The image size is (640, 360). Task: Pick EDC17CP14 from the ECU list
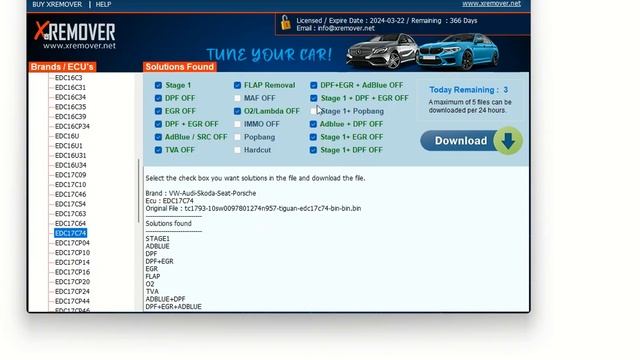pos(72,262)
